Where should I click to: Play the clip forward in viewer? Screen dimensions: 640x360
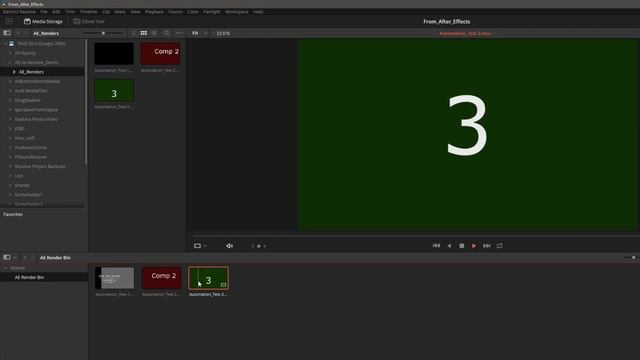pos(474,246)
